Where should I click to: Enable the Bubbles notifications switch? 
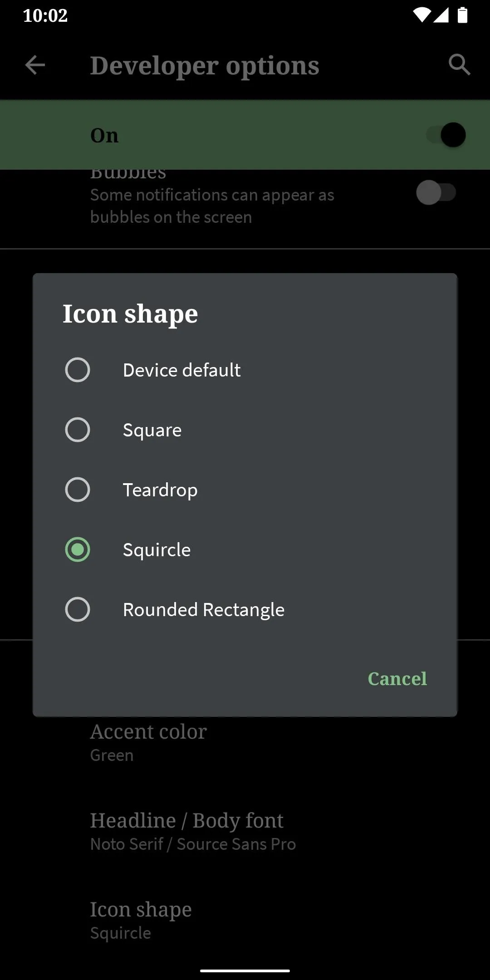click(436, 192)
